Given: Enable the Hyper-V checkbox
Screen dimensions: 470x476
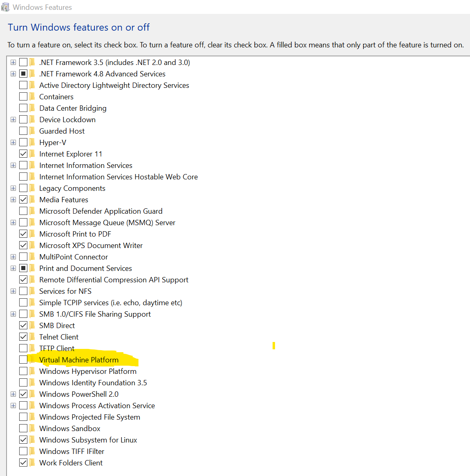Looking at the screenshot, I should (23, 142).
